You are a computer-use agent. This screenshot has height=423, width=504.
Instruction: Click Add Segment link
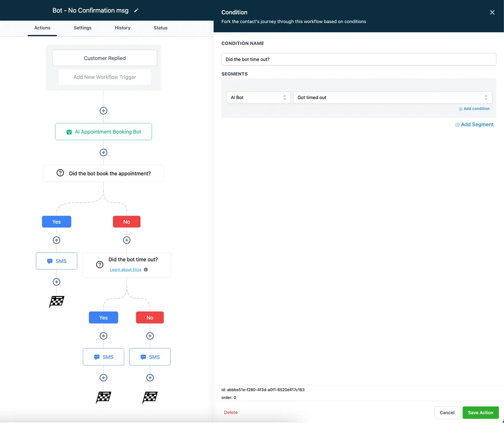tap(475, 125)
